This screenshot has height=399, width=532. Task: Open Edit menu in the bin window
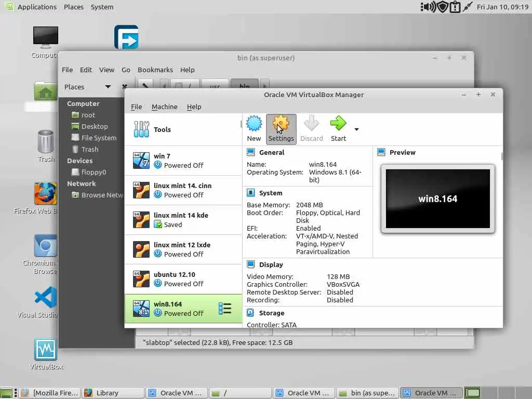(86, 70)
